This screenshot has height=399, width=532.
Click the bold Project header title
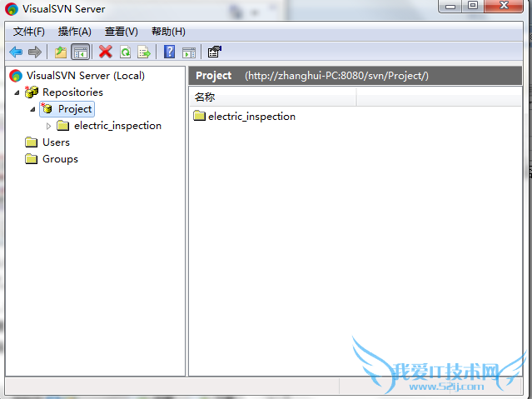click(x=213, y=76)
